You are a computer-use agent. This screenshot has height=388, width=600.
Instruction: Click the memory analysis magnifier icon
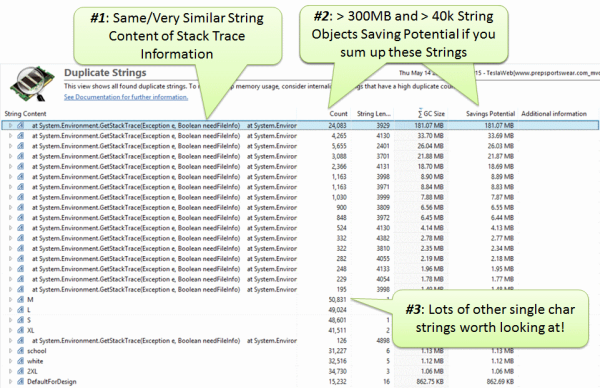[x=32, y=84]
